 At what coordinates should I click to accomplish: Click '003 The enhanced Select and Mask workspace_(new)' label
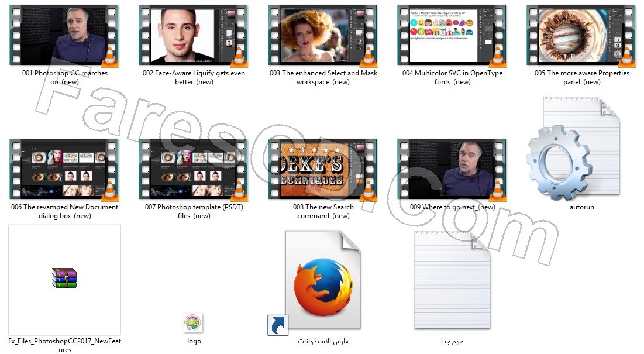pos(323,77)
